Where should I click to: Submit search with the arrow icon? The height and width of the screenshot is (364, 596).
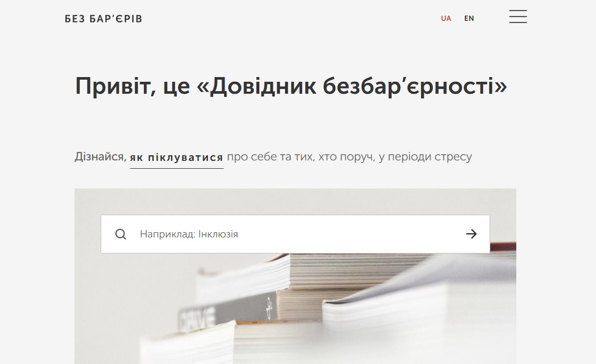471,234
